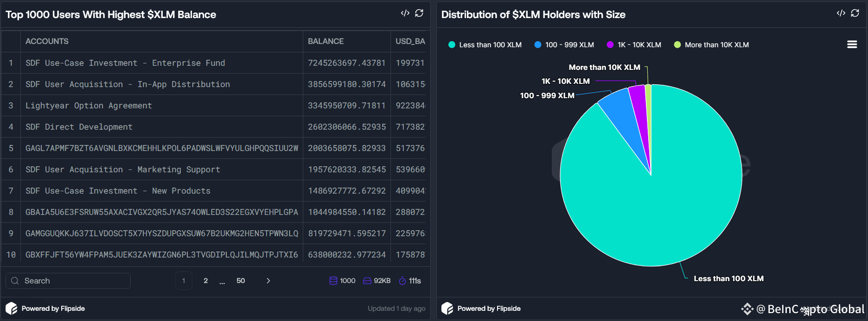Click the green More than 10K XLM pie slice
This screenshot has height=321, width=868.
[x=648, y=107]
